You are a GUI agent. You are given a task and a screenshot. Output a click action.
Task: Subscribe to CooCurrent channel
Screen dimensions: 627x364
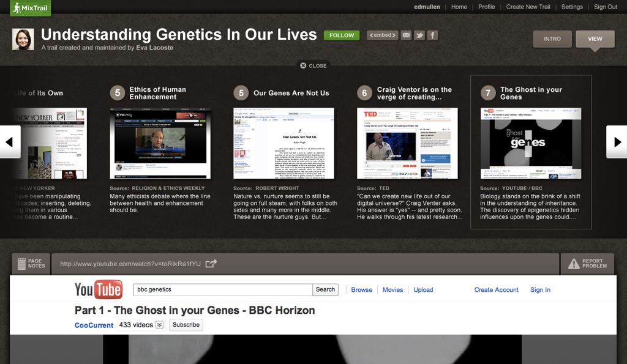pos(186,325)
